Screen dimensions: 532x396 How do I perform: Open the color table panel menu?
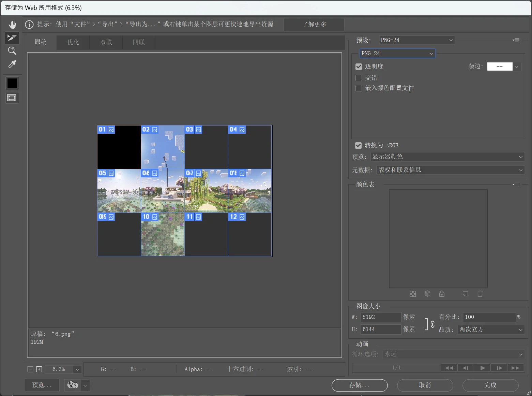[x=516, y=185]
